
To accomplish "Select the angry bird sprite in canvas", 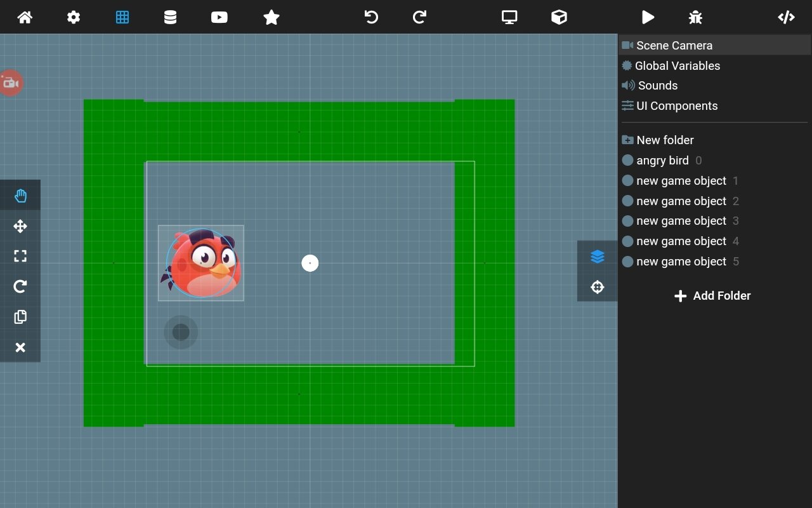I will click(x=201, y=263).
